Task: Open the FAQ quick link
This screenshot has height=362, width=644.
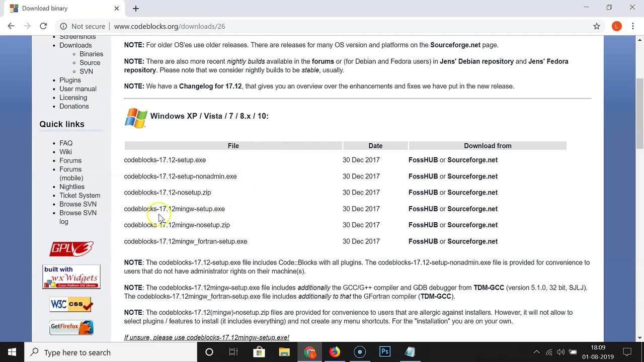Action: 66,143
